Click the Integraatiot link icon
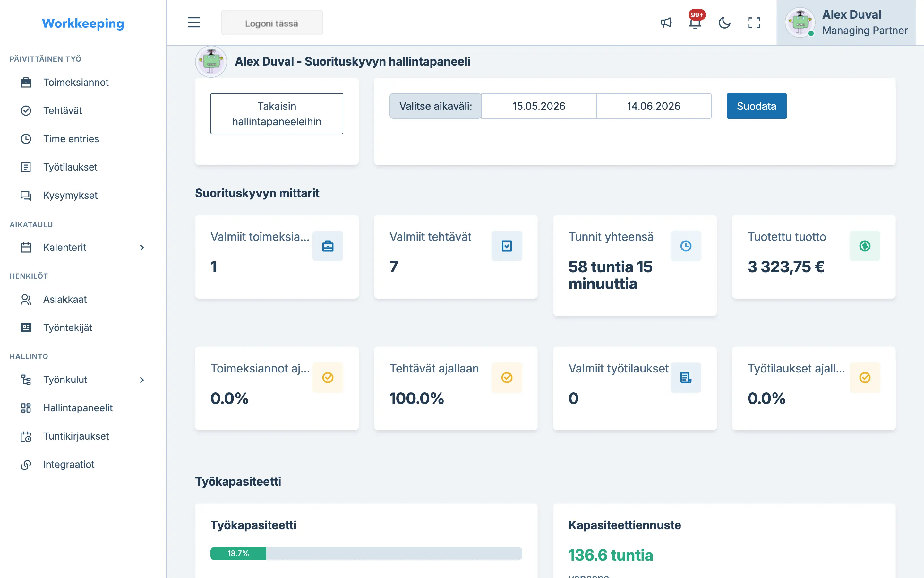 click(26, 464)
